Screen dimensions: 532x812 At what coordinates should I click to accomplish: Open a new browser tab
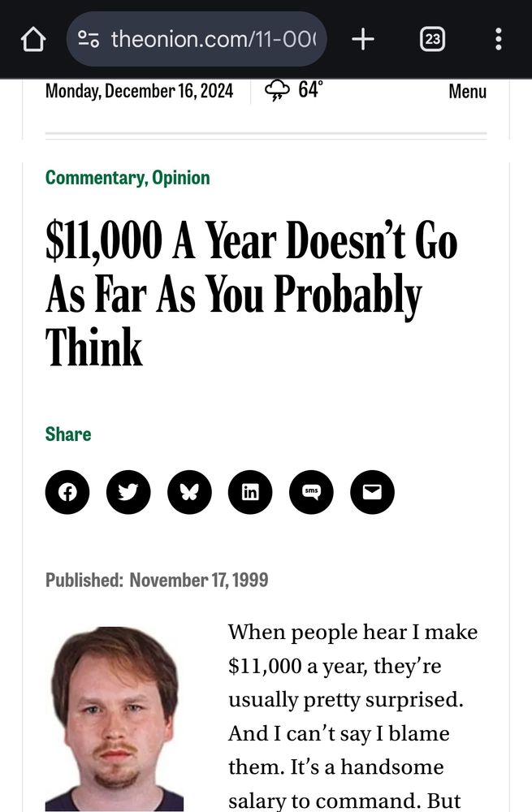tap(362, 37)
